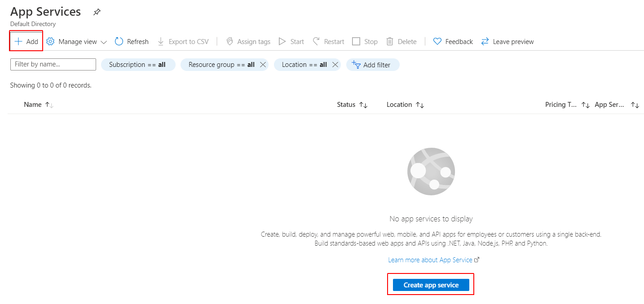Image resolution: width=644 pixels, height=304 pixels.
Task: Pin the App Services page
Action: point(97,12)
